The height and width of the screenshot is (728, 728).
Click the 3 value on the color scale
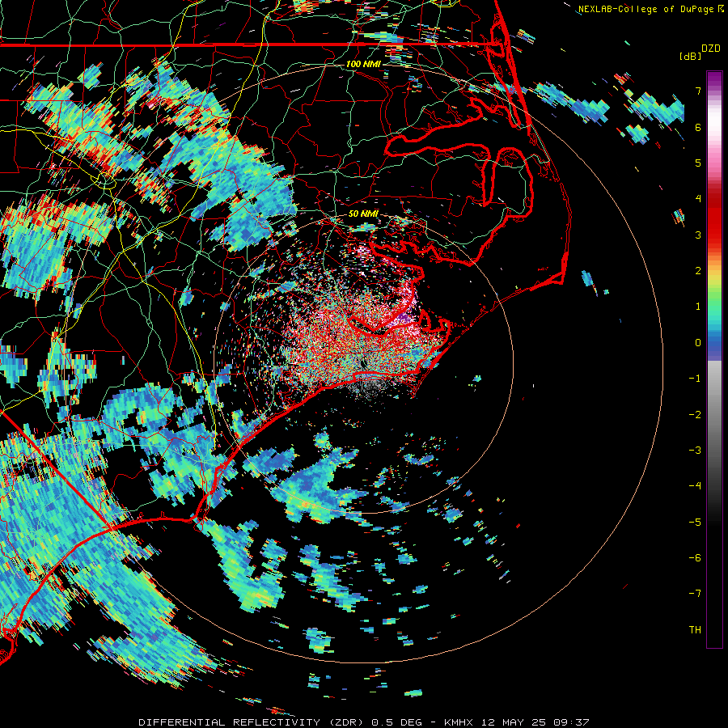click(x=698, y=235)
